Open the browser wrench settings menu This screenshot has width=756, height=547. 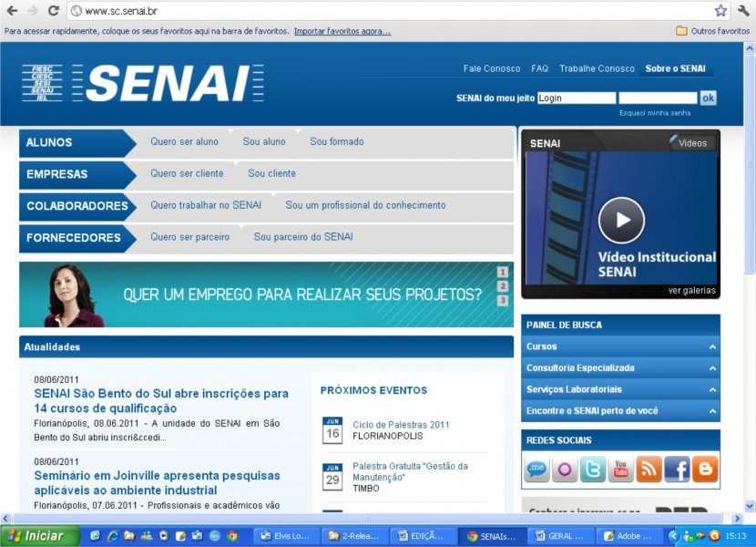point(743,11)
